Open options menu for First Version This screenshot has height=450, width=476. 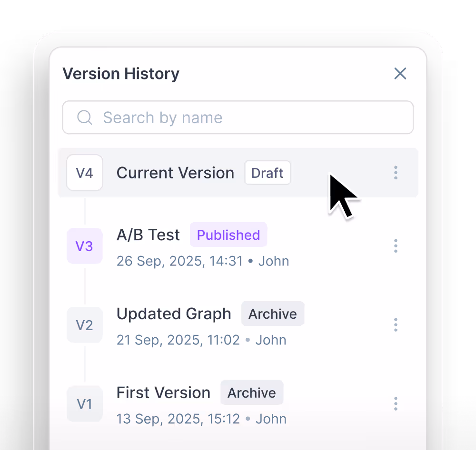coord(396,403)
